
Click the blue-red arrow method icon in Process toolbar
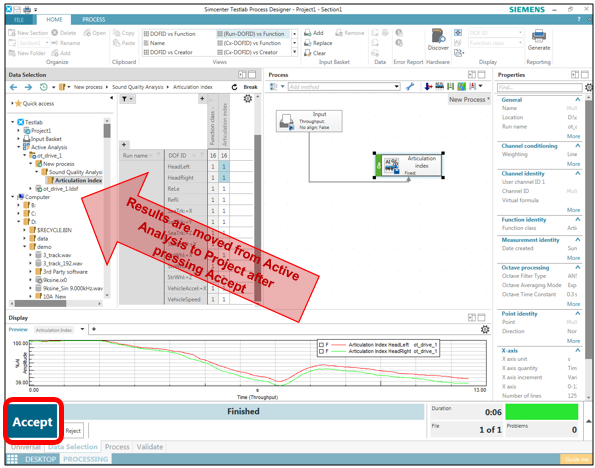(x=428, y=87)
